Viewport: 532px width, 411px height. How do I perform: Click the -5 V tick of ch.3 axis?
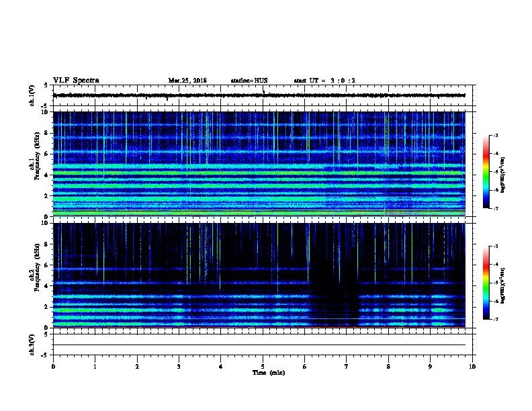(x=45, y=355)
